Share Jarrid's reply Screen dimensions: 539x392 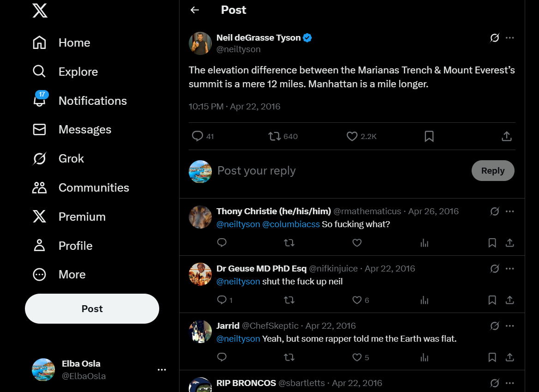510,357
